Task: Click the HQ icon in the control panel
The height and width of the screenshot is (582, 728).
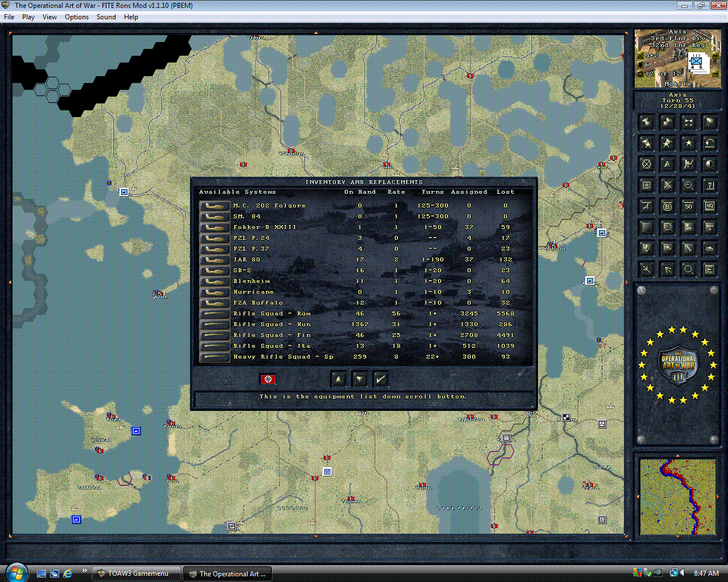Action: point(710,206)
